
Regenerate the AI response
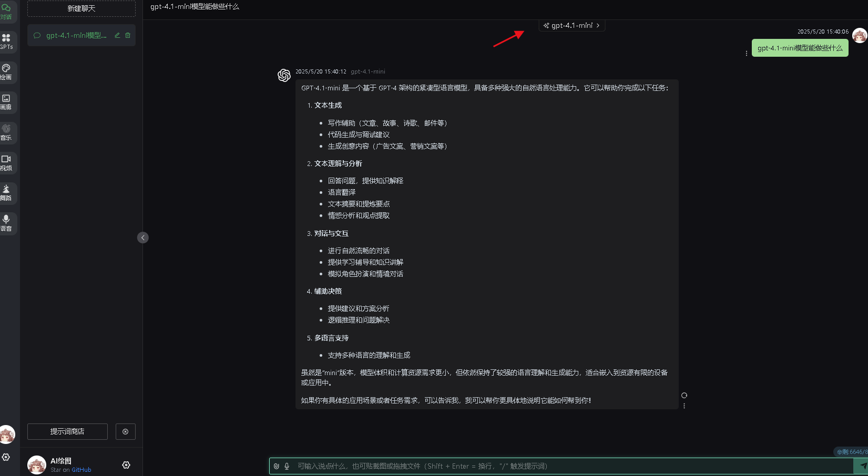[x=684, y=395]
